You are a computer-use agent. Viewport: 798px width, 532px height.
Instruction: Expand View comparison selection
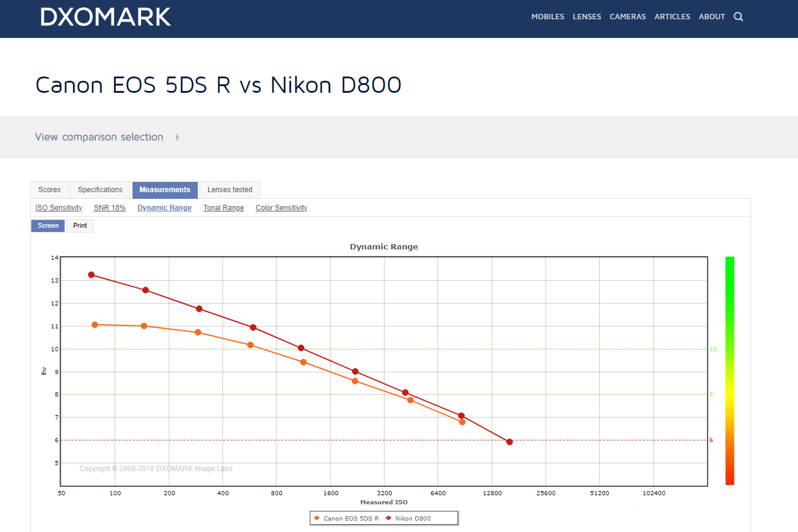99,137
